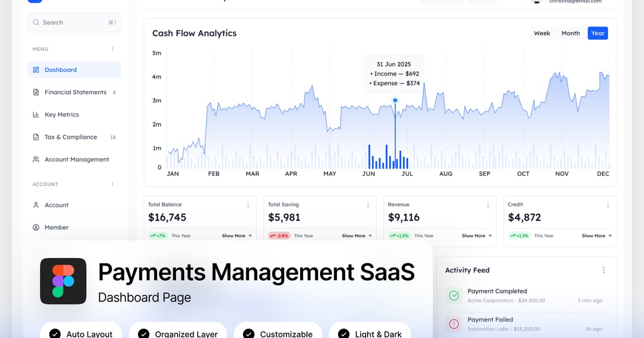The width and height of the screenshot is (644, 338).
Task: Click the magnifier icon in the search bar
Action: point(35,22)
